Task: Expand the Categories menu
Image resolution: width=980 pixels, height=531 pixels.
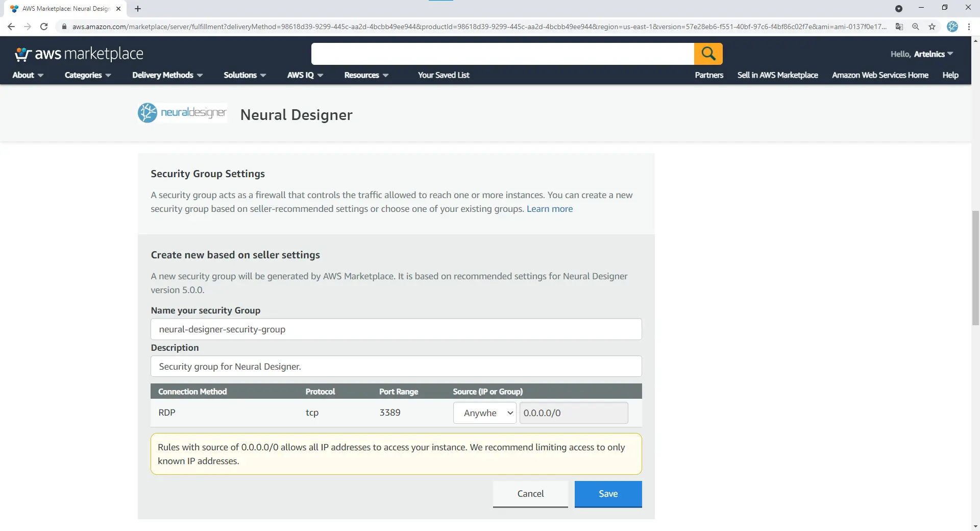Action: 87,75
